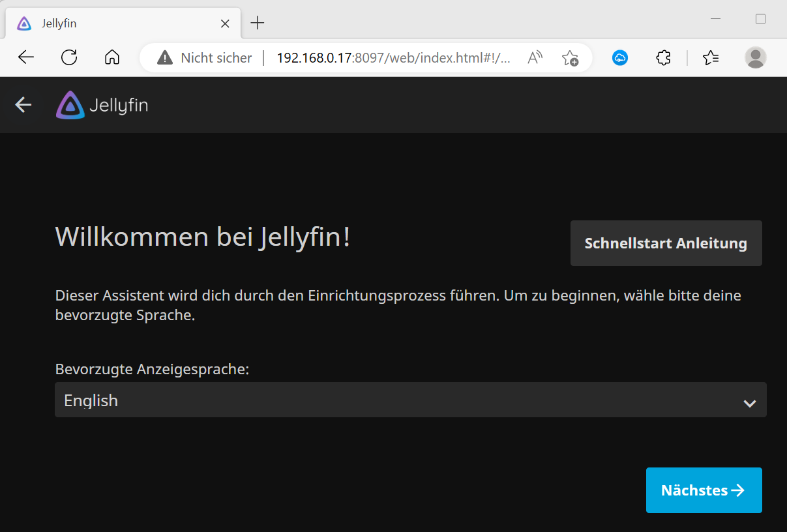Expand the Bevorzugte Anzeigesprache dropdown
Viewport: 787px width, 532px height.
(x=411, y=400)
